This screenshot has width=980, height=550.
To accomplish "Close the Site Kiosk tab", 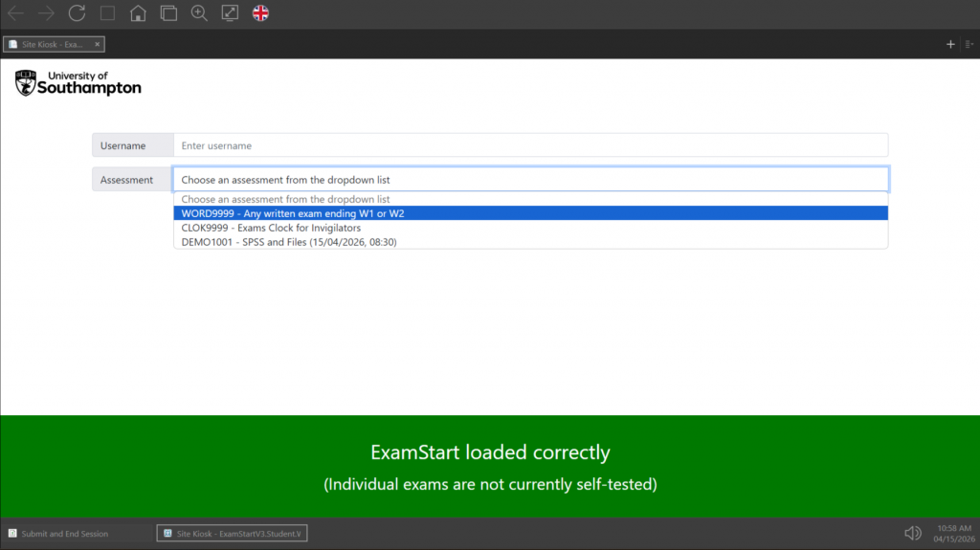I will click(x=97, y=44).
